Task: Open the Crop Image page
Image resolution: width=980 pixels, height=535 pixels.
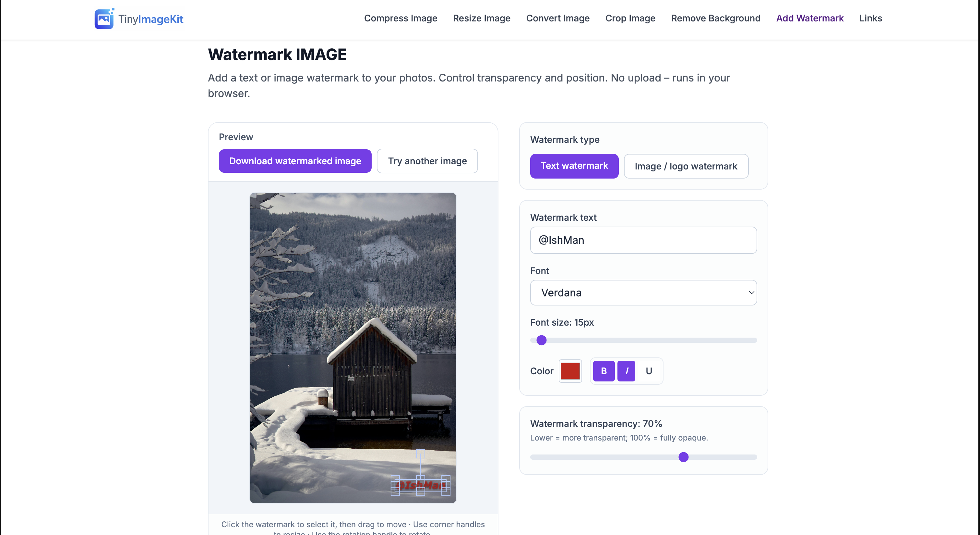Action: [630, 18]
